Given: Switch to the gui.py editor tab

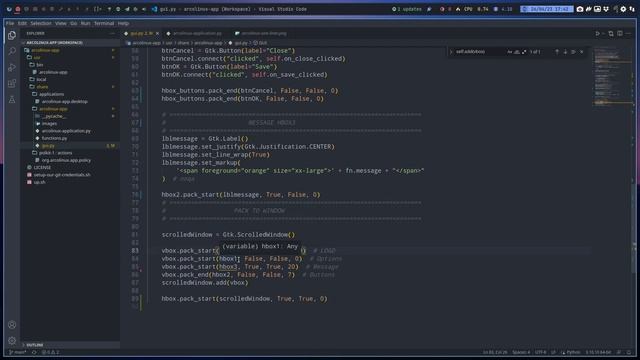Looking at the screenshot, I should pos(141,33).
